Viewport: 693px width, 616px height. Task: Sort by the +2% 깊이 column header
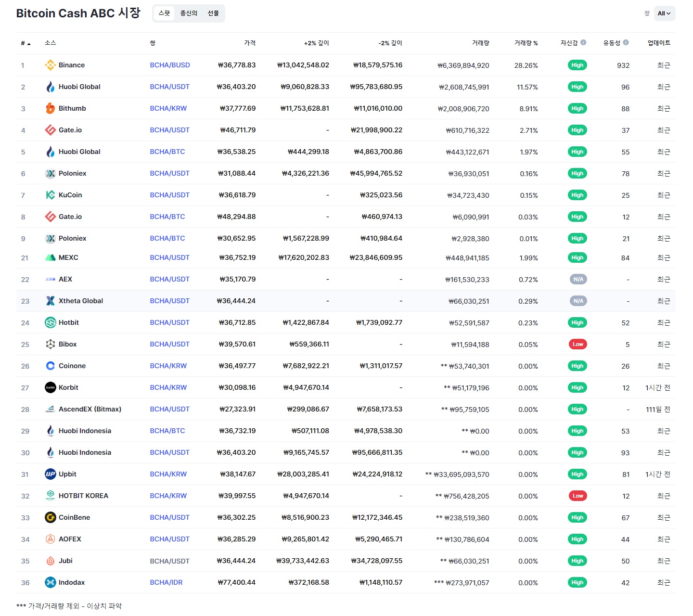pyautogui.click(x=316, y=43)
